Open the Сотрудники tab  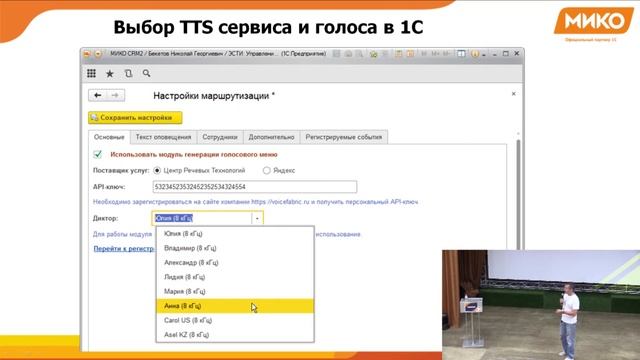pyautogui.click(x=220, y=137)
